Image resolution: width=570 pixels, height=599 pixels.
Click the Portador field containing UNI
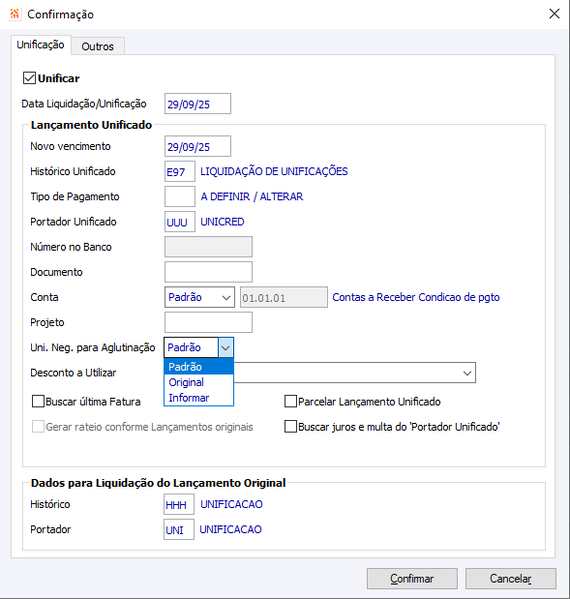tap(179, 529)
